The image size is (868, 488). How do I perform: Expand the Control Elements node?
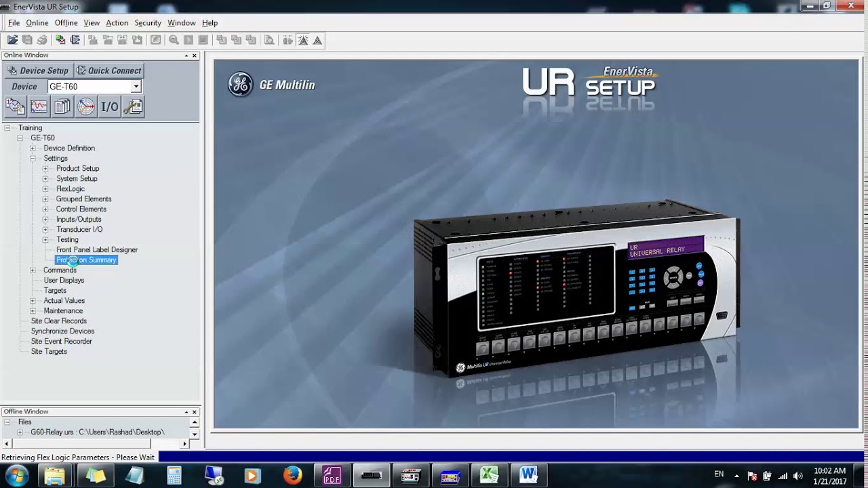[x=45, y=209]
